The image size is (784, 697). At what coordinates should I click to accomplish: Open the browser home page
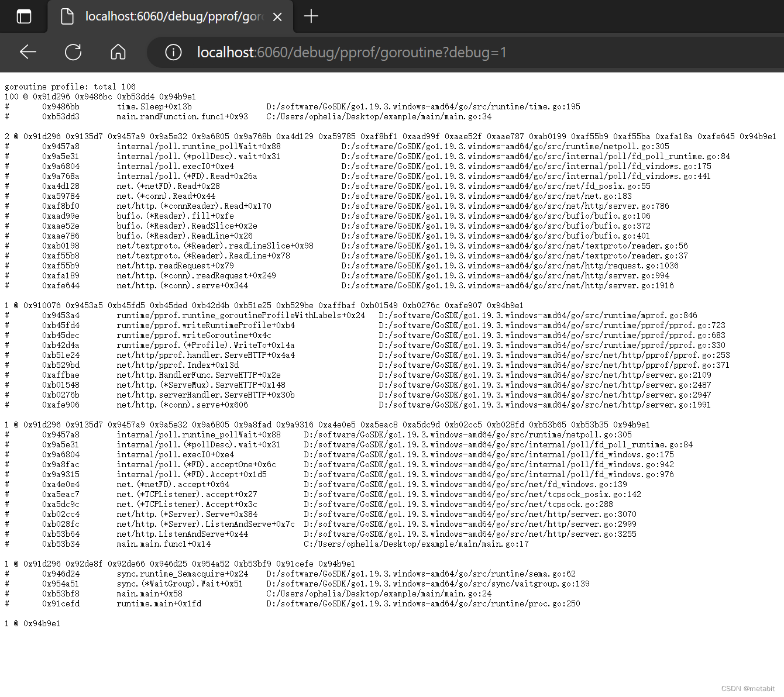pos(118,52)
